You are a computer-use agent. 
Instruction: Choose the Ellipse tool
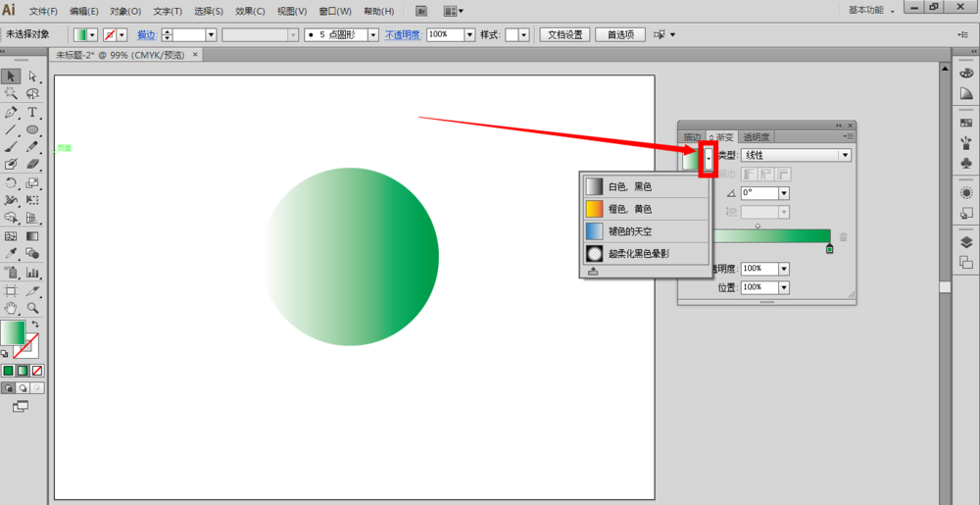coord(32,130)
